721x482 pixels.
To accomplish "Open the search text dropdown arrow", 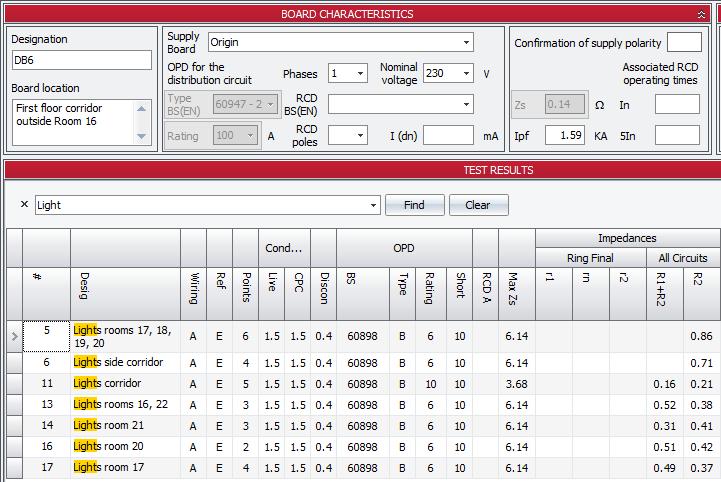I will (373, 205).
